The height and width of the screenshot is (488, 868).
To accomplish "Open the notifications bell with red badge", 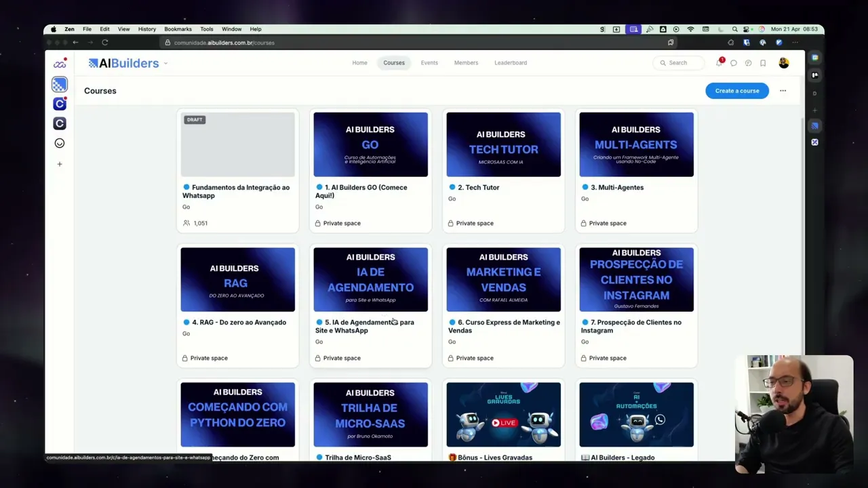I will pos(719,62).
